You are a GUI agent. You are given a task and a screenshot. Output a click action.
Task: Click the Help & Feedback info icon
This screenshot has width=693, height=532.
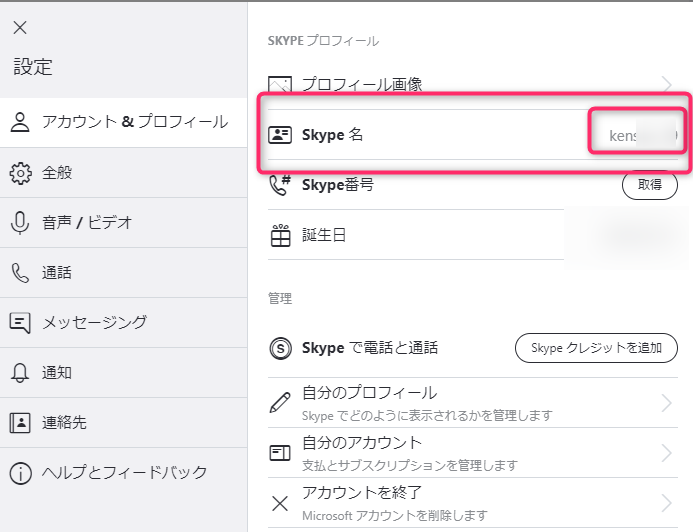click(x=19, y=472)
